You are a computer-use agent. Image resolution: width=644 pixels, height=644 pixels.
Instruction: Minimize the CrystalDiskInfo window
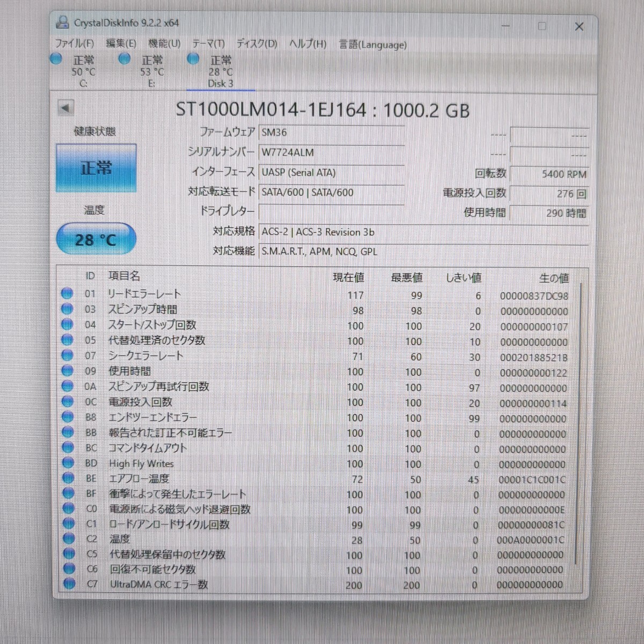[506, 25]
